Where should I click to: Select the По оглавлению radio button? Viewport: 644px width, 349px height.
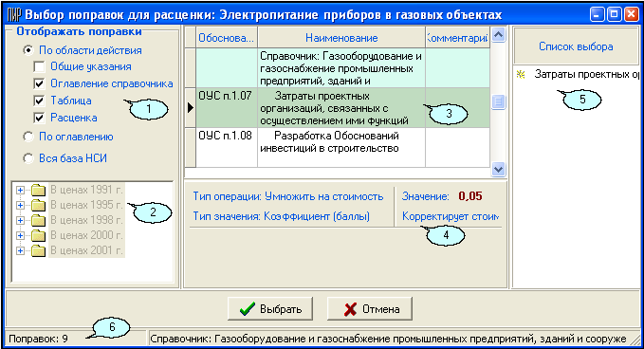point(28,137)
